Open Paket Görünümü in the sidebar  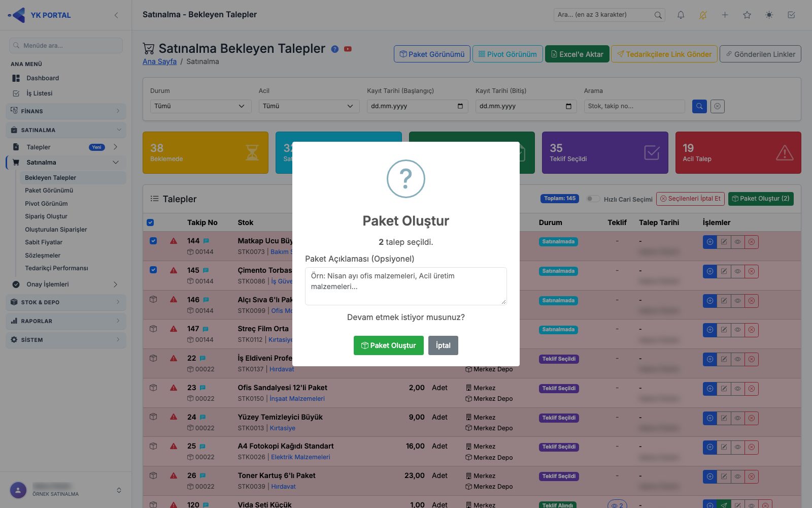click(x=49, y=190)
